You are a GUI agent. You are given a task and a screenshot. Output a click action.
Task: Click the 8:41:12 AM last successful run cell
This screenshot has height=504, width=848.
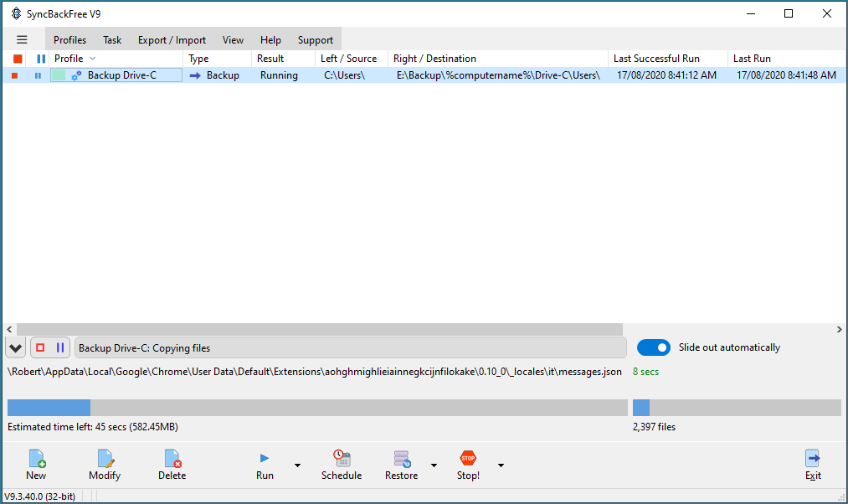(x=667, y=75)
